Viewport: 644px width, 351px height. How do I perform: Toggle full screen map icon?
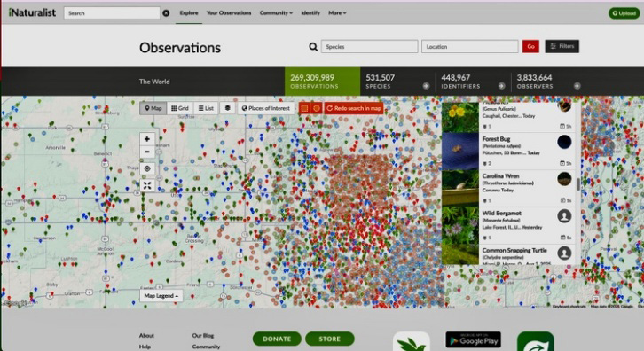[x=147, y=185]
